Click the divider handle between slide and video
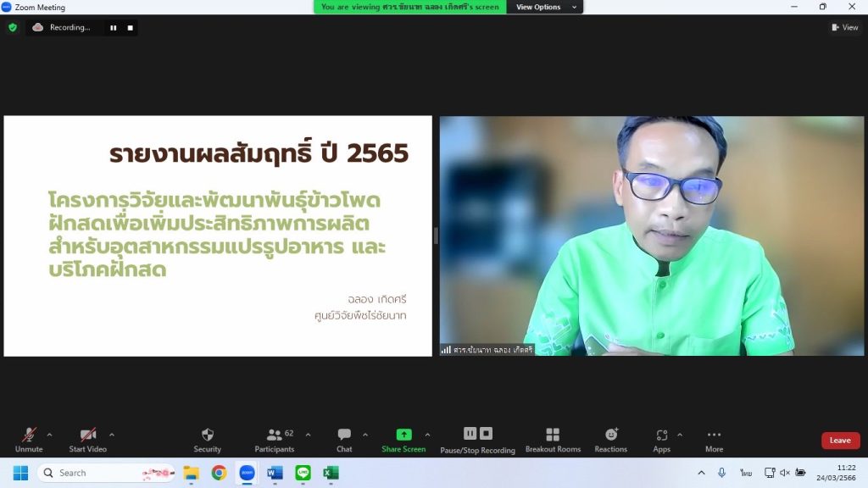This screenshot has height=488, width=868. pyautogui.click(x=436, y=236)
